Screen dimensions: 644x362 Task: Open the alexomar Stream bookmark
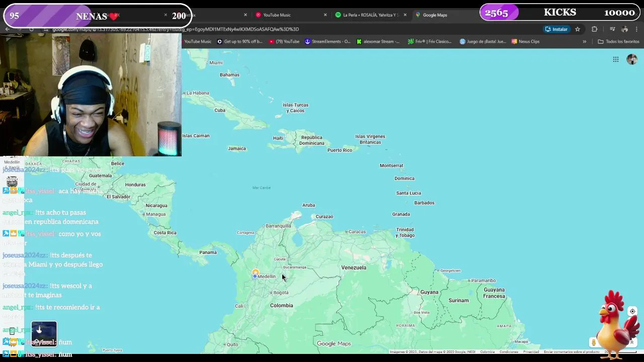coord(378,42)
